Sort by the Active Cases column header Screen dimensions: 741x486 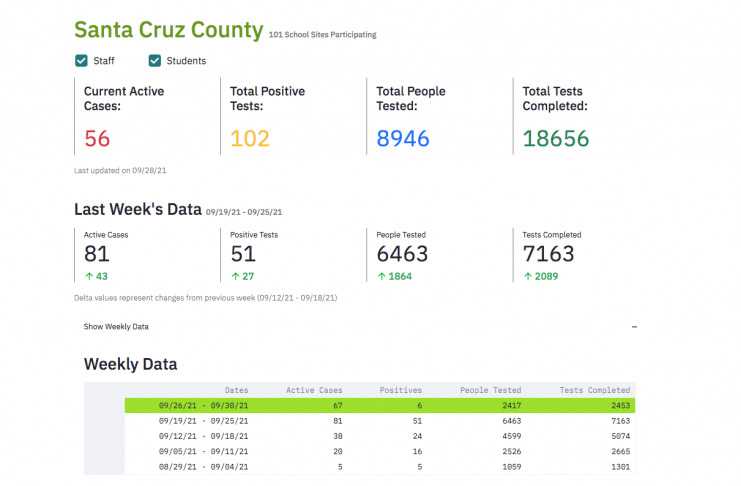(x=314, y=390)
